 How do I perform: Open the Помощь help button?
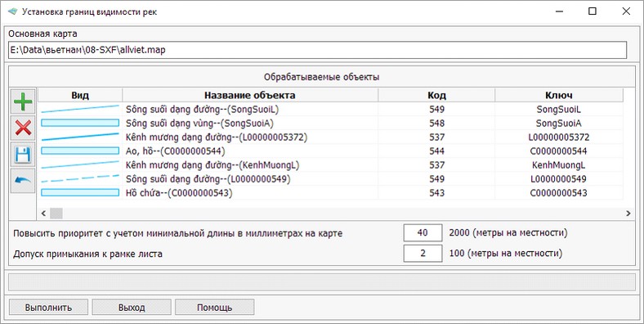pyautogui.click(x=214, y=307)
